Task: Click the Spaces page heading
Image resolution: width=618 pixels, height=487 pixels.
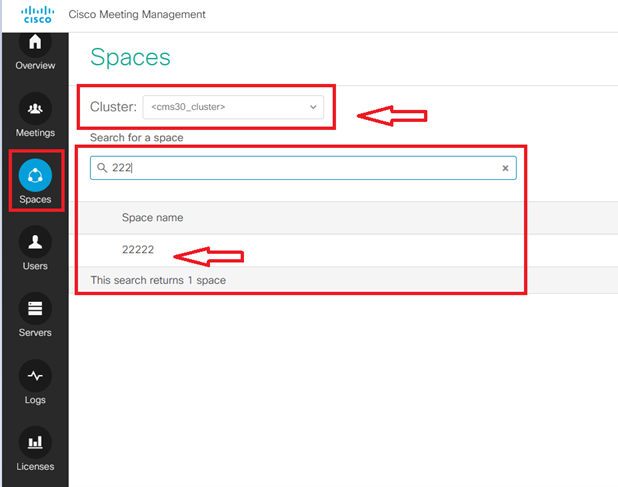Action: (x=130, y=57)
